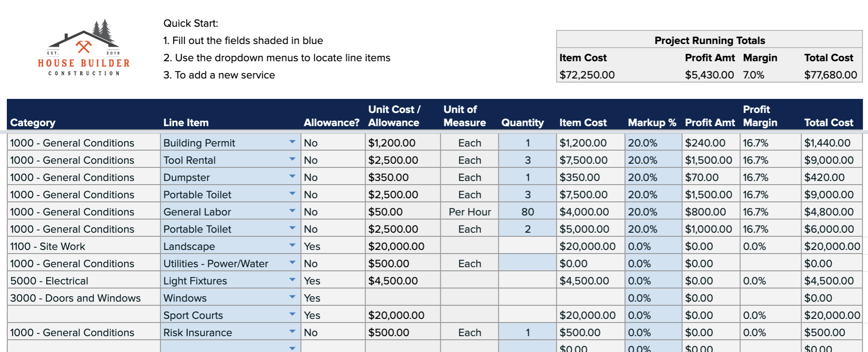Viewport: 868px width, 352px height.
Task: Select the Markup % cell for Building Permit
Action: 653,142
